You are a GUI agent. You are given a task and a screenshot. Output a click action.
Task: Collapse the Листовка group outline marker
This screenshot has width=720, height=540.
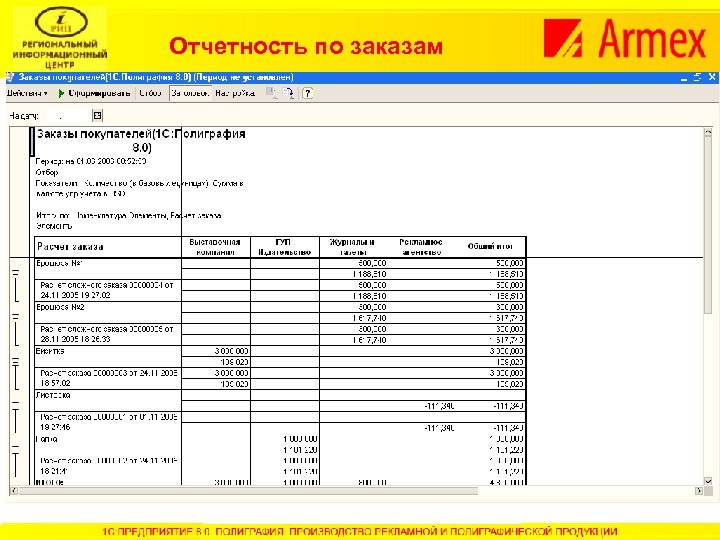(x=16, y=403)
